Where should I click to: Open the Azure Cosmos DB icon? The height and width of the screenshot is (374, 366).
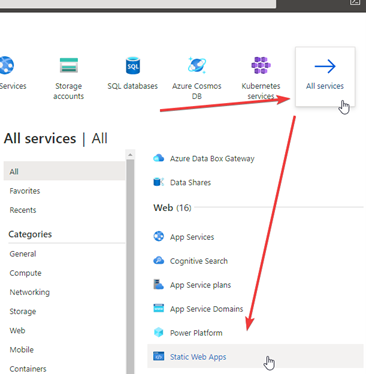point(197,65)
